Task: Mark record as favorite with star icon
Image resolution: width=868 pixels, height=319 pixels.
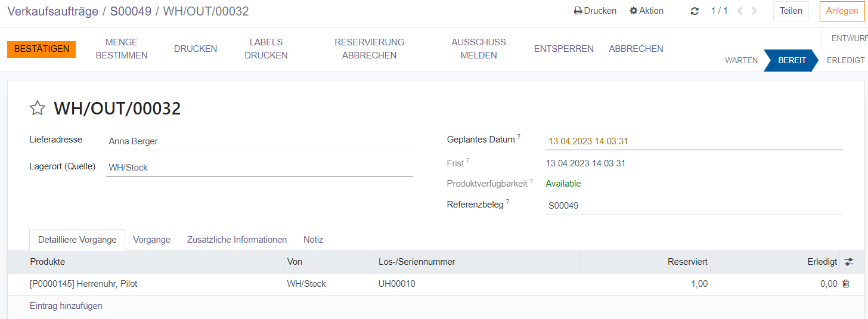Action: tap(38, 108)
